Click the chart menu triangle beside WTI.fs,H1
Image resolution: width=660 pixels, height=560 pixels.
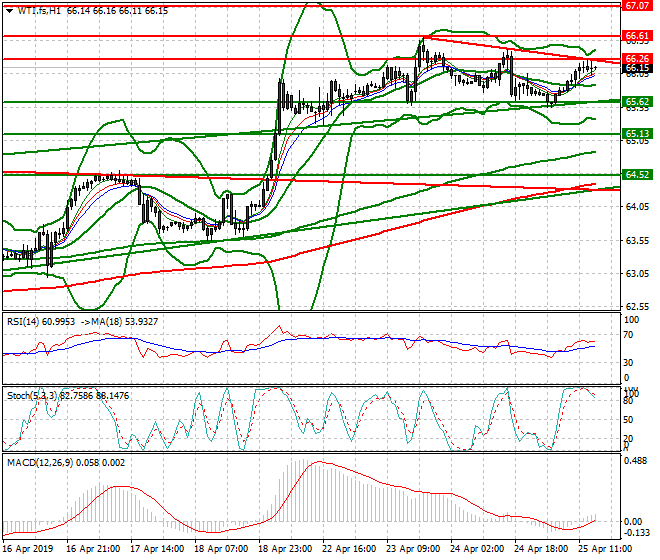(x=9, y=11)
